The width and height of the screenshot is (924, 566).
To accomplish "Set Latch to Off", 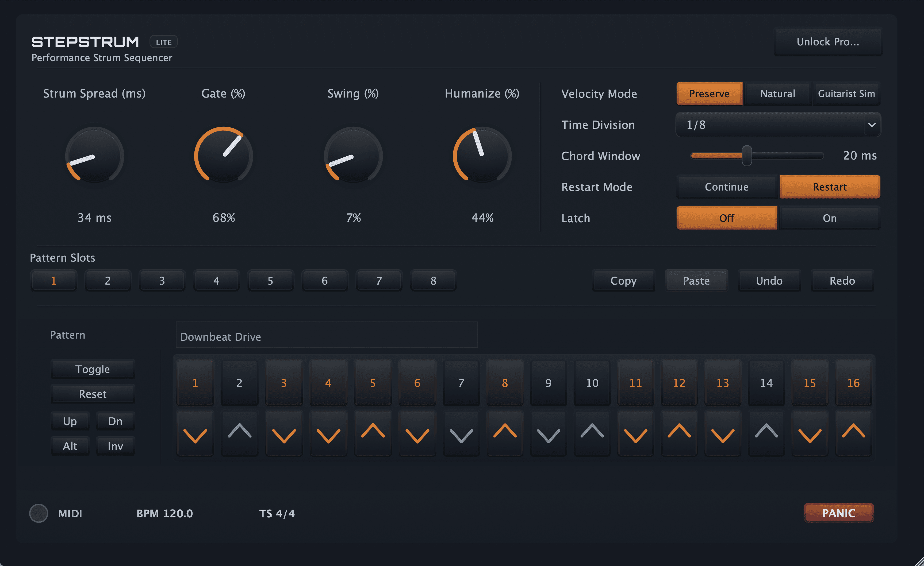I will [x=727, y=218].
